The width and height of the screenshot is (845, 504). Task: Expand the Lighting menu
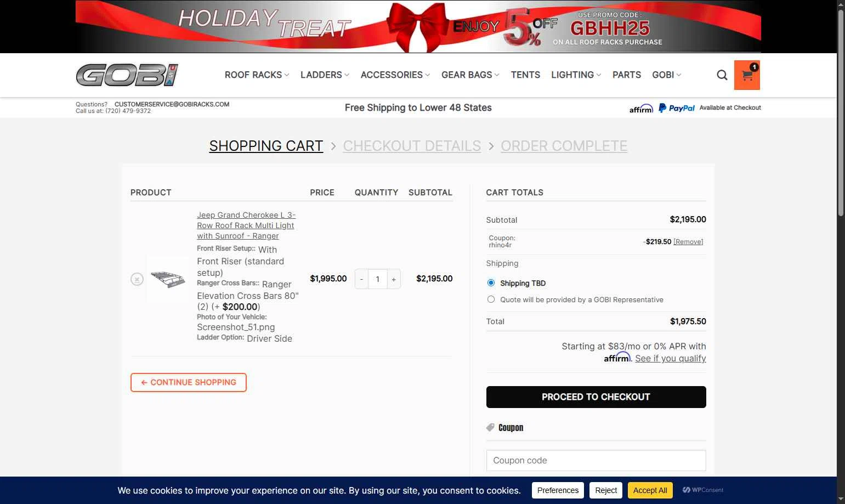(x=576, y=75)
